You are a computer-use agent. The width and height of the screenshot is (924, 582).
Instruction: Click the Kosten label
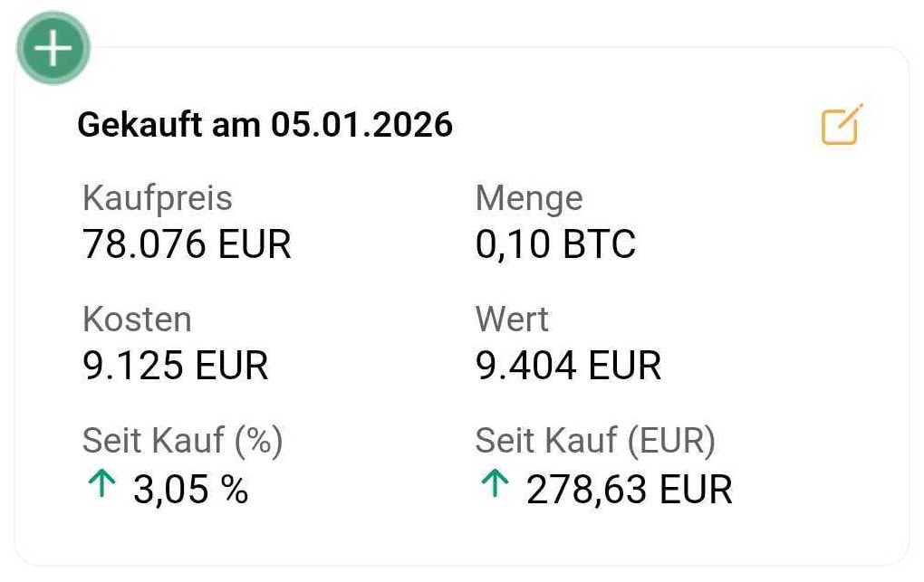(x=137, y=320)
